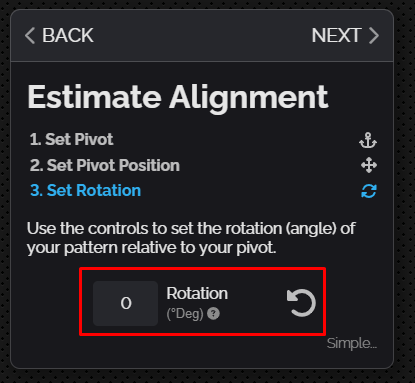Click the blank space beside the Rotation label
Screen dimensions: 415x383
click(x=257, y=303)
